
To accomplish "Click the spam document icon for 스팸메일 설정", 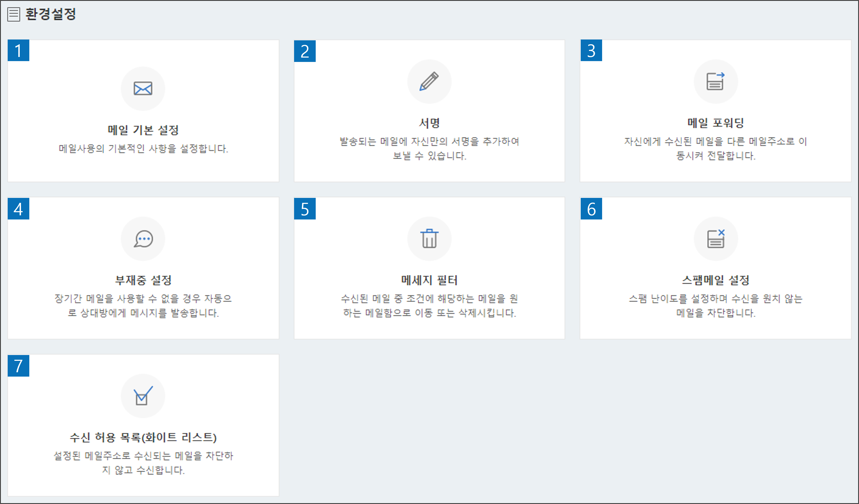I will (716, 239).
